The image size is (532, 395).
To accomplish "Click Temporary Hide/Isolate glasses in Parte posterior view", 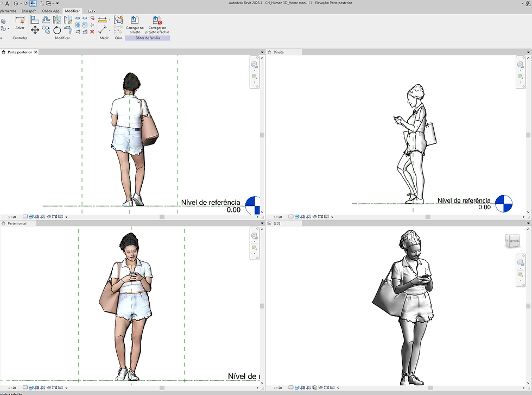I will [x=48, y=216].
